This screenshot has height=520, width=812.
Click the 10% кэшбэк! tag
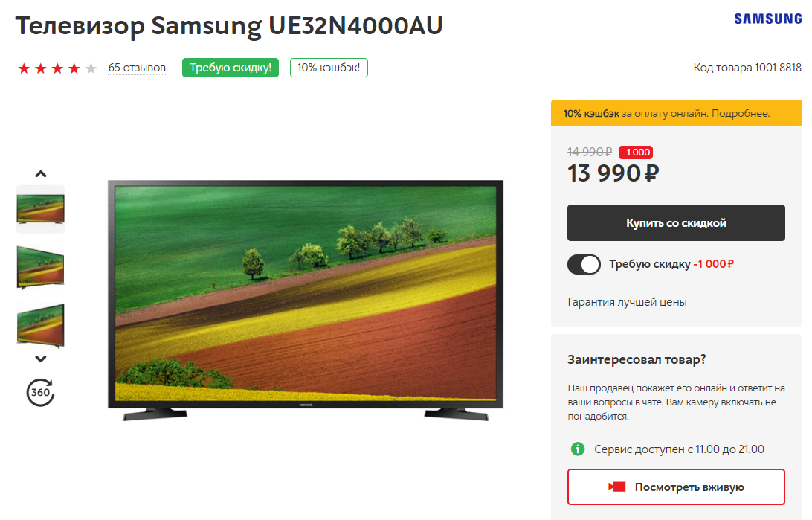pyautogui.click(x=329, y=68)
